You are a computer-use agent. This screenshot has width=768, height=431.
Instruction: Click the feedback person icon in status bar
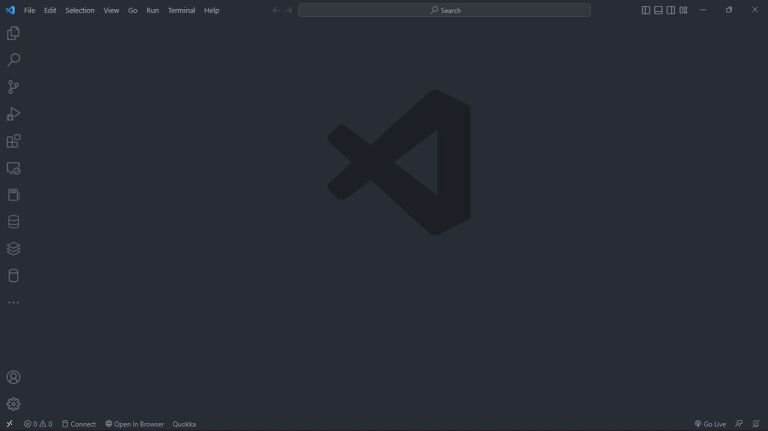(x=739, y=424)
